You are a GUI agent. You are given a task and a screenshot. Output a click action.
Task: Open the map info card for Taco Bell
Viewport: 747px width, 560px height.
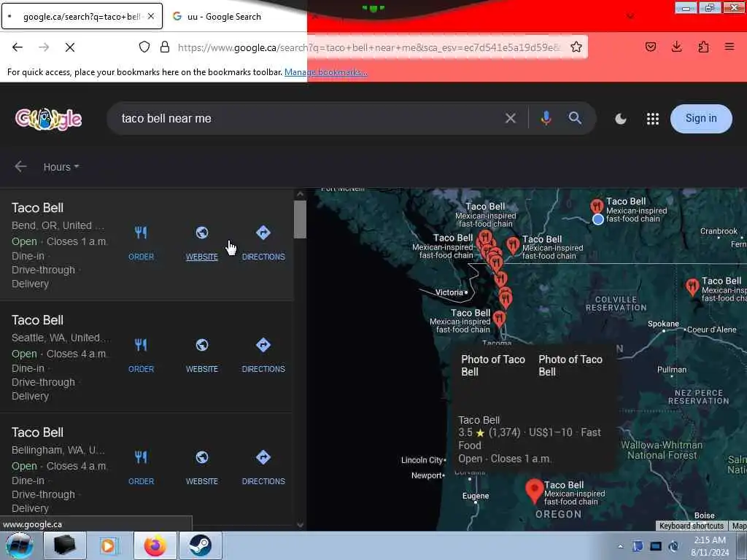[533, 408]
